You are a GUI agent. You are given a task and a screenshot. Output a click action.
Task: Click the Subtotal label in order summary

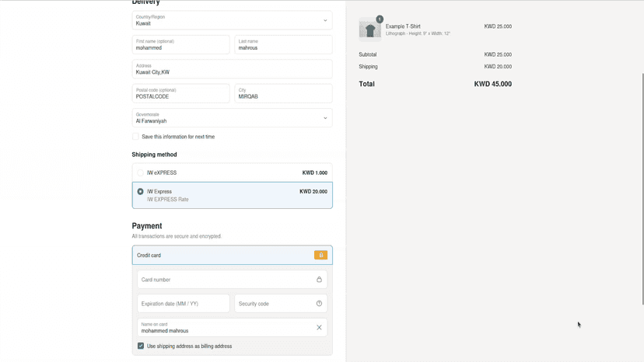pos(368,54)
